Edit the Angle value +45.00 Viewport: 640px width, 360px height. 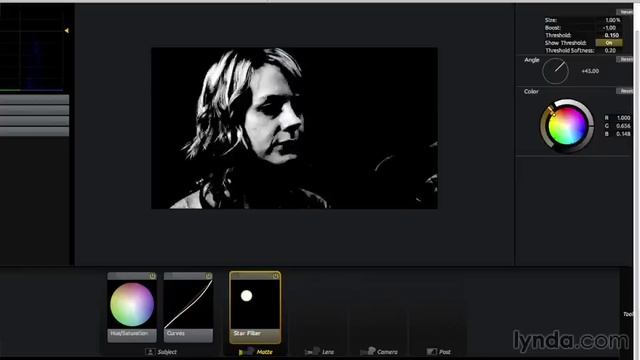tap(590, 71)
